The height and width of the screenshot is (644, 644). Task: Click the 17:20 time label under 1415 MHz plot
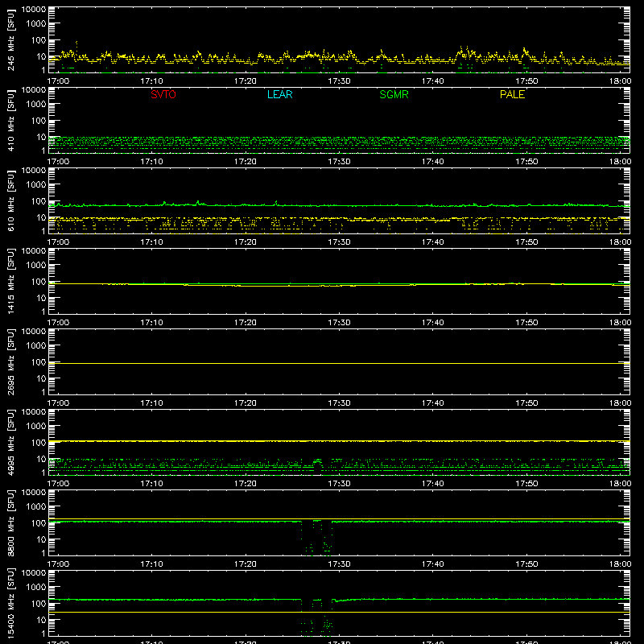point(246,323)
